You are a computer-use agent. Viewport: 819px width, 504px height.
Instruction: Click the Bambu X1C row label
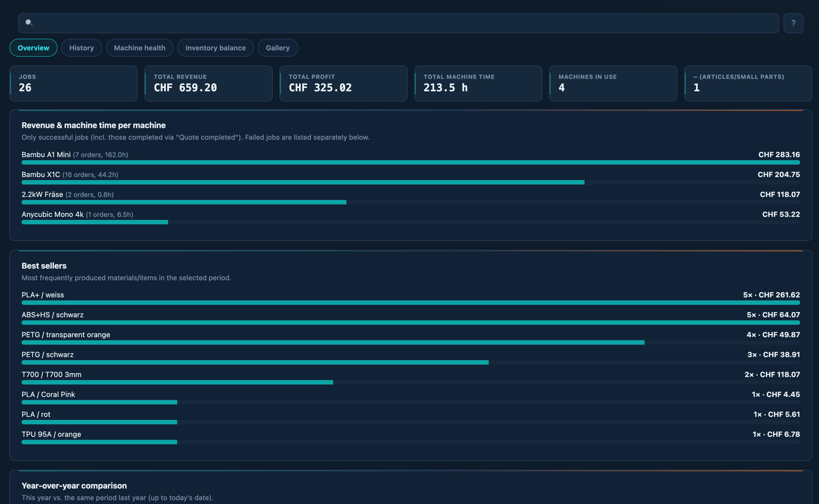[x=41, y=175]
